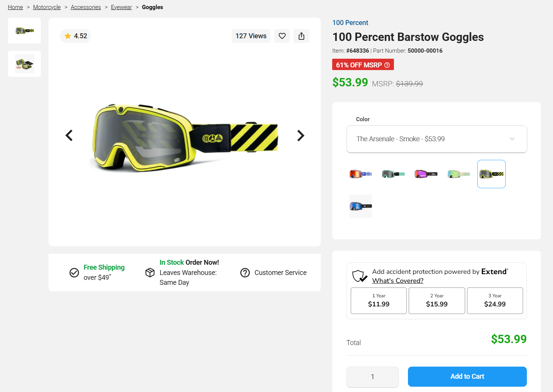Screen dimensions: 553x392
Task: Click the struck-through MSRP $139.99 price
Action: (409, 84)
